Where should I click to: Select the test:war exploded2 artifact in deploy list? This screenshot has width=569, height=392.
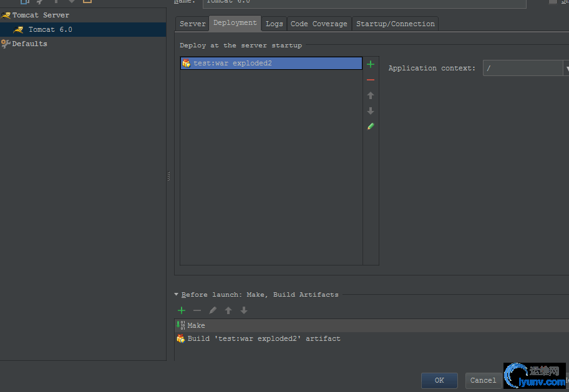click(x=271, y=63)
